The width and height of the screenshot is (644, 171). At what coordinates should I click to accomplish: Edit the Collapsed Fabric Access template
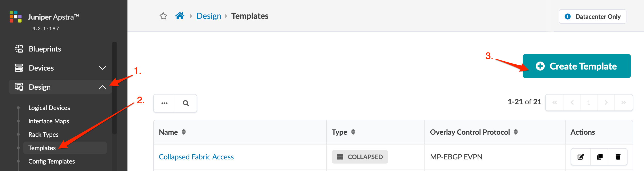[x=581, y=157]
